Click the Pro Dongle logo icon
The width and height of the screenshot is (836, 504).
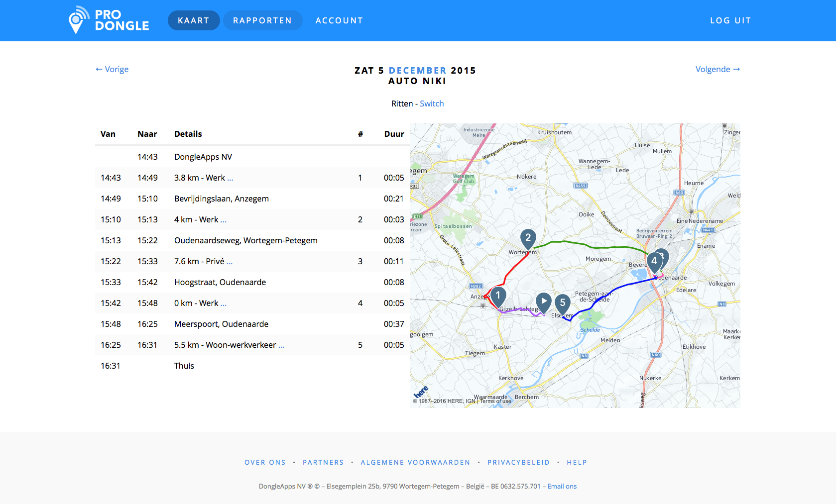coord(77,20)
